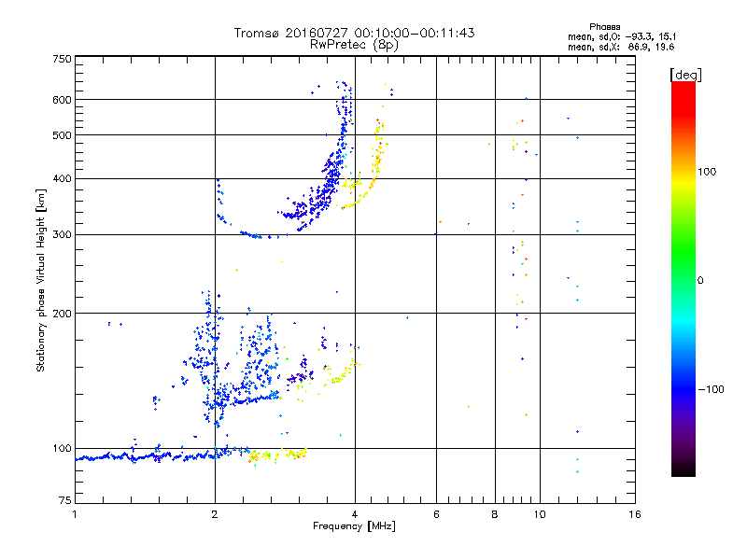747x560 pixels.
Task: Click the x-axis tick label '4'
Action: pos(355,514)
